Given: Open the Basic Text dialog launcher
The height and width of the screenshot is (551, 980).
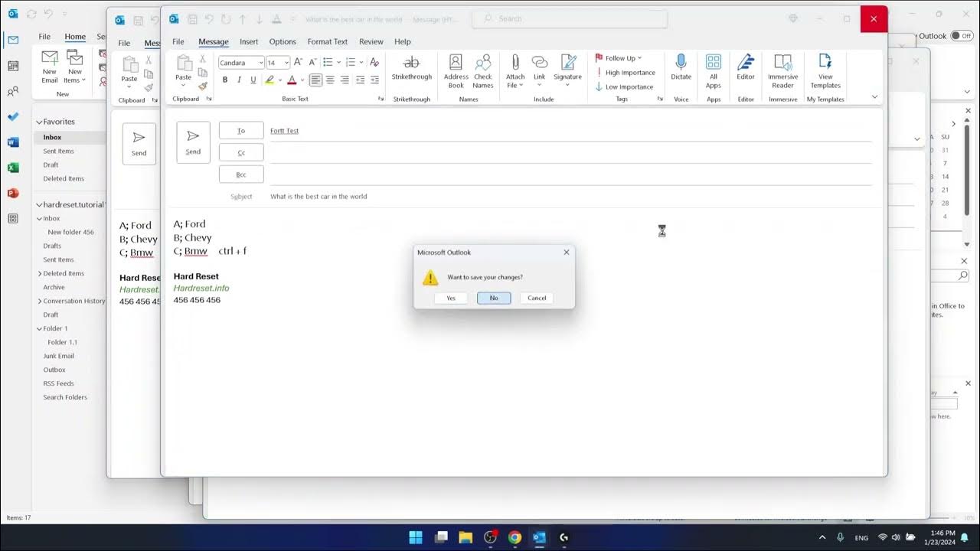Looking at the screenshot, I should pyautogui.click(x=381, y=99).
